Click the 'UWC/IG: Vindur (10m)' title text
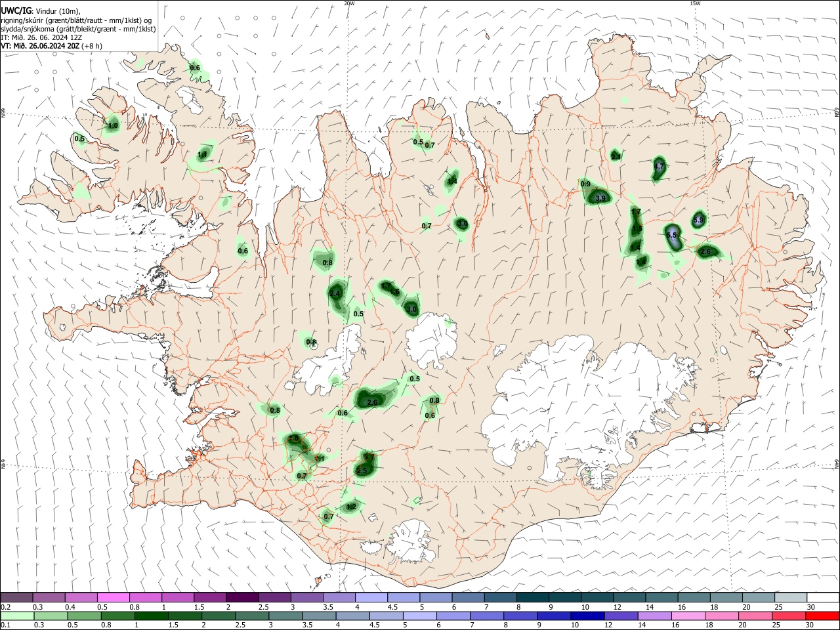 pos(41,10)
